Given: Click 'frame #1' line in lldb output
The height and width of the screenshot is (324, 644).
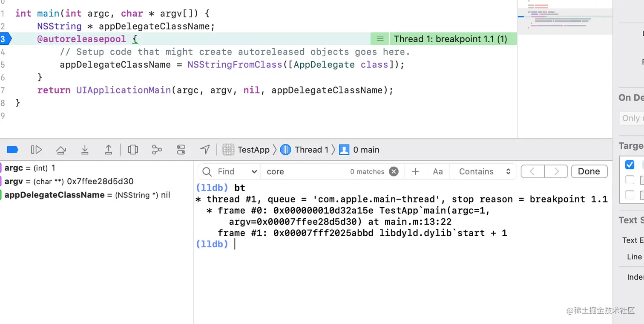Looking at the screenshot, I should pos(362,233).
